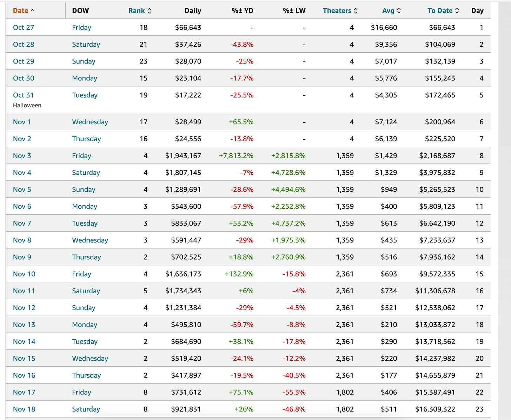Sort by the Date column header
This screenshot has height=420, width=511.
point(20,11)
